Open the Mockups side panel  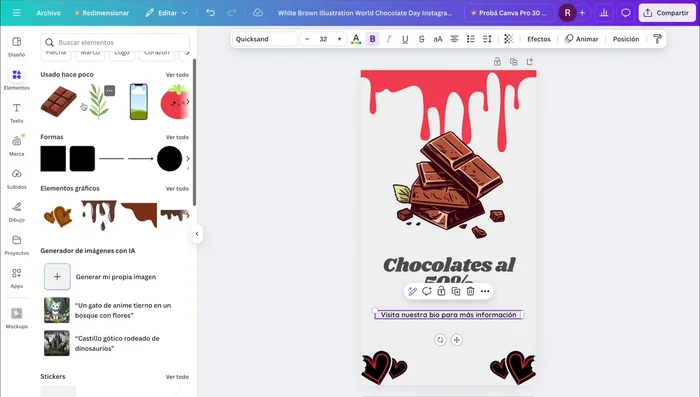pyautogui.click(x=17, y=318)
